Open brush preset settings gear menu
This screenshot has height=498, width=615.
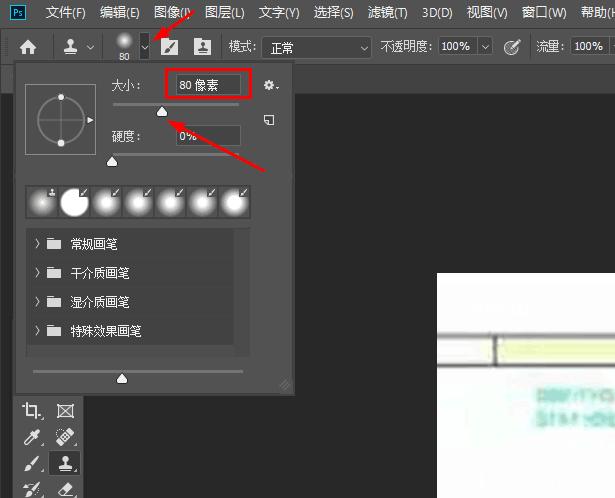(269, 86)
